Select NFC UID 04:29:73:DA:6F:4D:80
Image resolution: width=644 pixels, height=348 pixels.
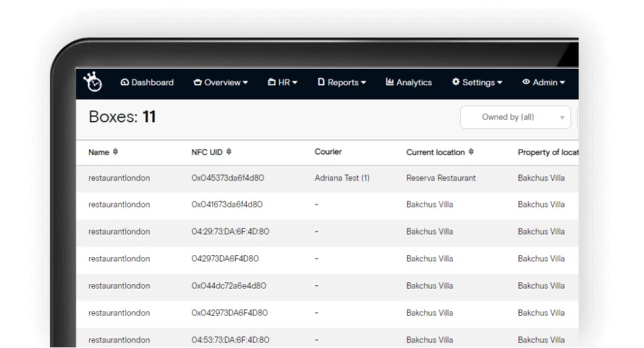pyautogui.click(x=230, y=231)
